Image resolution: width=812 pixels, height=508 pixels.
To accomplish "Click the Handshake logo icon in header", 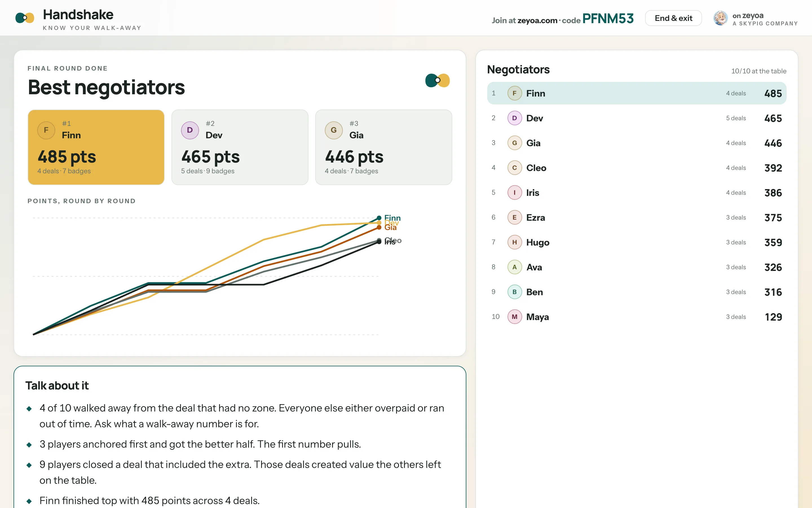I will (x=25, y=18).
